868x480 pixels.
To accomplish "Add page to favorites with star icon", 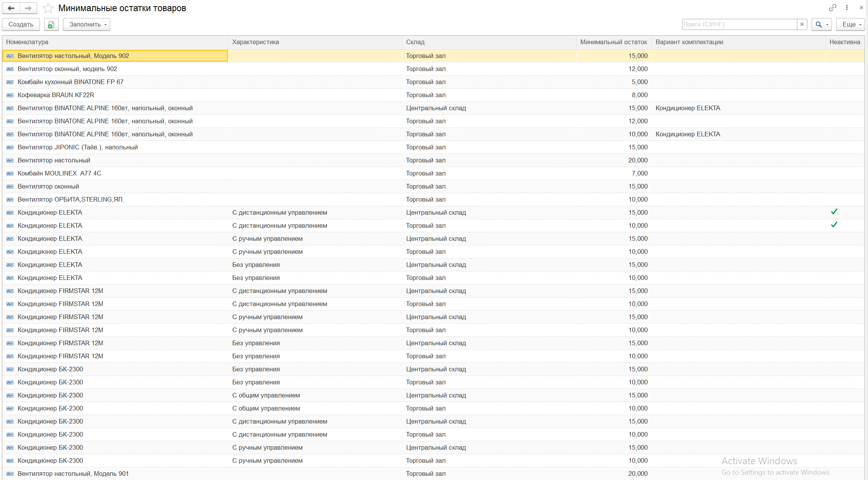I will [x=48, y=8].
